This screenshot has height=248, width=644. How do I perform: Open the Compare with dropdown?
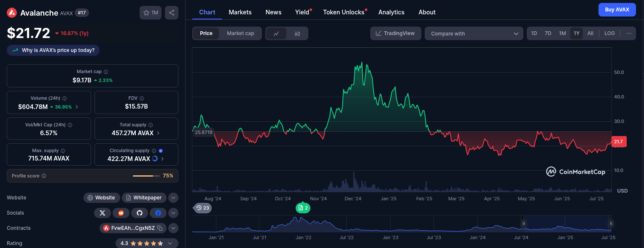pyautogui.click(x=474, y=34)
